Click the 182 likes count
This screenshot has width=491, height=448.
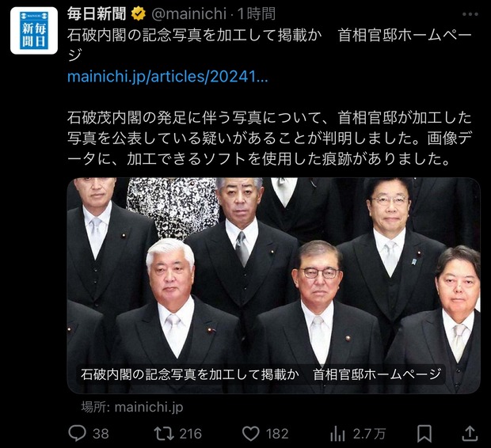click(x=277, y=434)
